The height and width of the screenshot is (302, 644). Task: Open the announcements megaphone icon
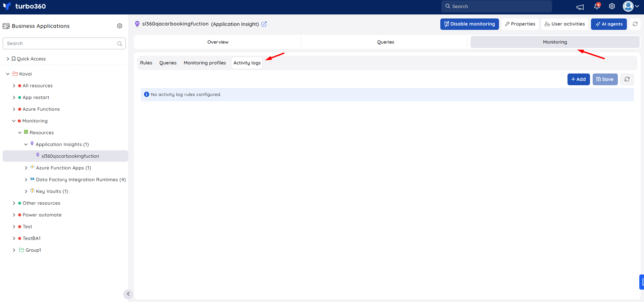tap(580, 6)
